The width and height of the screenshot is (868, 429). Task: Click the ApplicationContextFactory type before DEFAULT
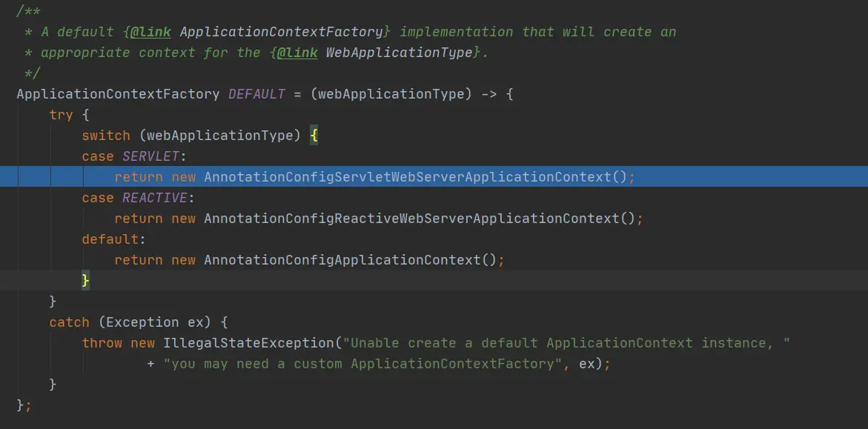(118, 94)
